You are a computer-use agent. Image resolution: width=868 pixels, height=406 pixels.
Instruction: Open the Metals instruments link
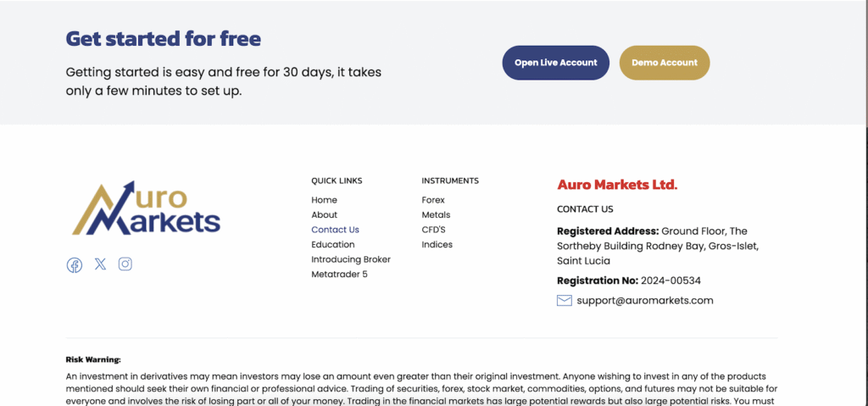(x=436, y=215)
